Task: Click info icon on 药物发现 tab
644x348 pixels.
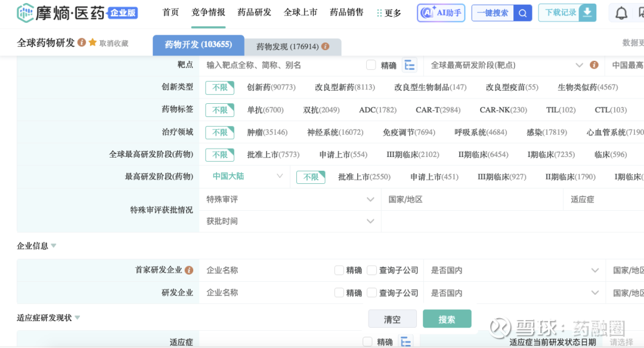Action: tap(326, 46)
